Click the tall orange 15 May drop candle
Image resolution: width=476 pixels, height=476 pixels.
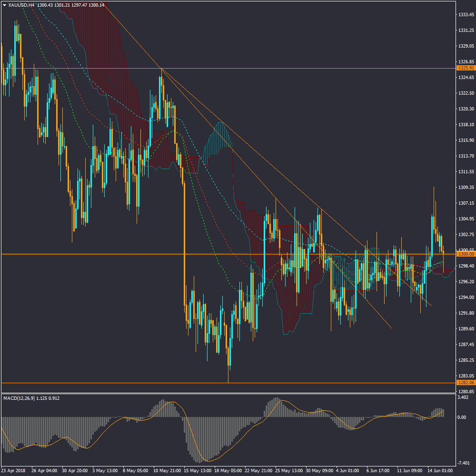184,238
